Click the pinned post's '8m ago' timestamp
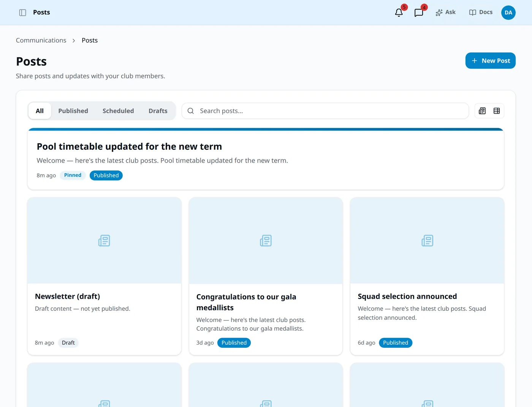This screenshot has height=407, width=532. pos(46,175)
